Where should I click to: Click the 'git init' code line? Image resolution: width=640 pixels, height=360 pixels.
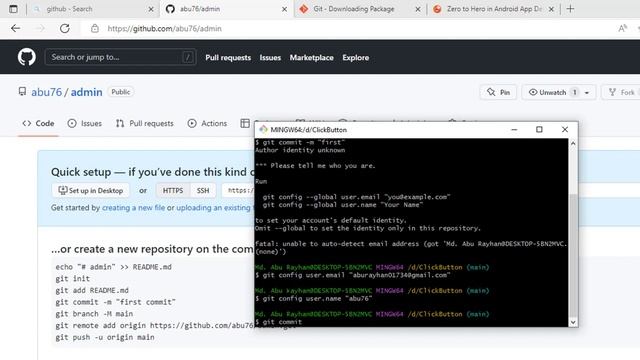tap(73, 279)
